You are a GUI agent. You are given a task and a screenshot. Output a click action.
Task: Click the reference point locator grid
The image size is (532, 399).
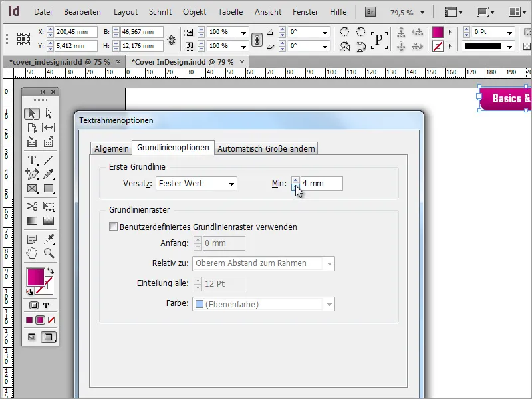point(23,39)
